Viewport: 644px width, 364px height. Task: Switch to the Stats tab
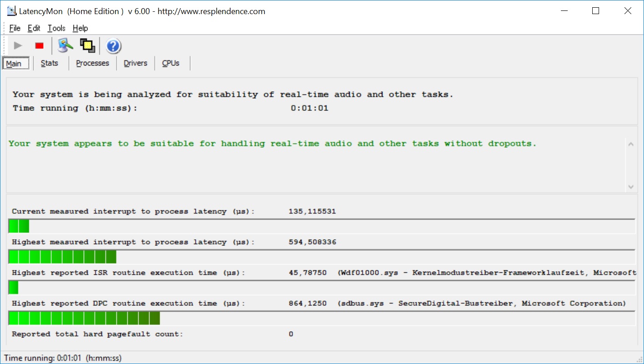50,63
